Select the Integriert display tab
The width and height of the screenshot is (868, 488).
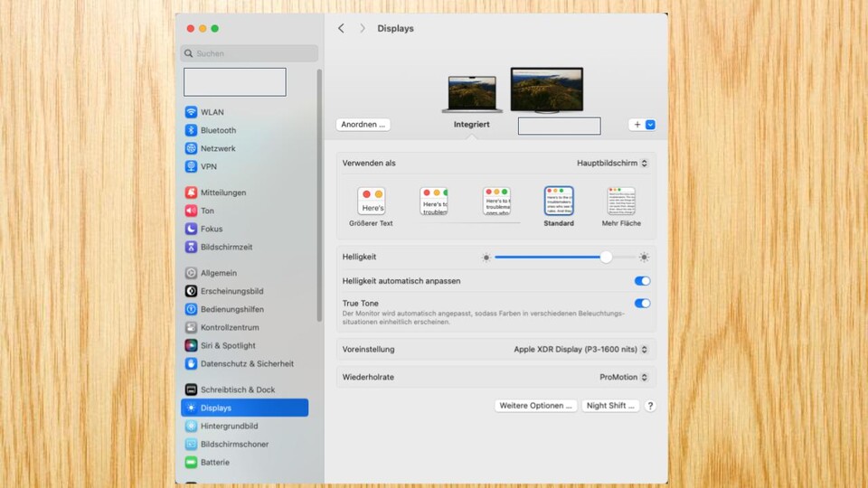point(471,125)
